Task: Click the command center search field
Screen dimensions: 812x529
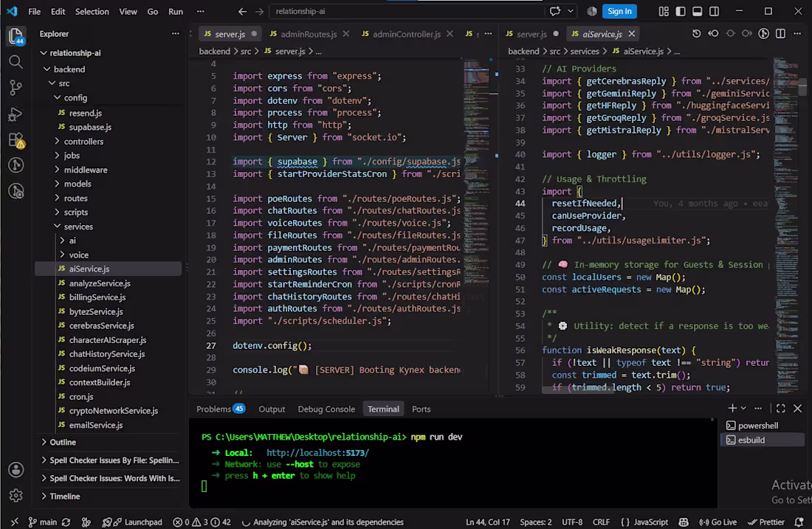Action: pyautogui.click(x=408, y=11)
